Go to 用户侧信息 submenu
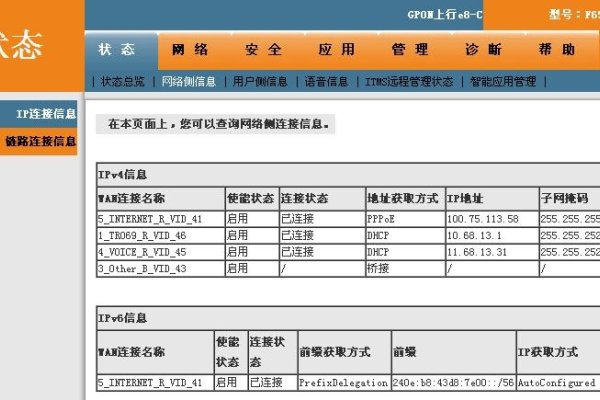This screenshot has height=400, width=600. click(x=260, y=82)
